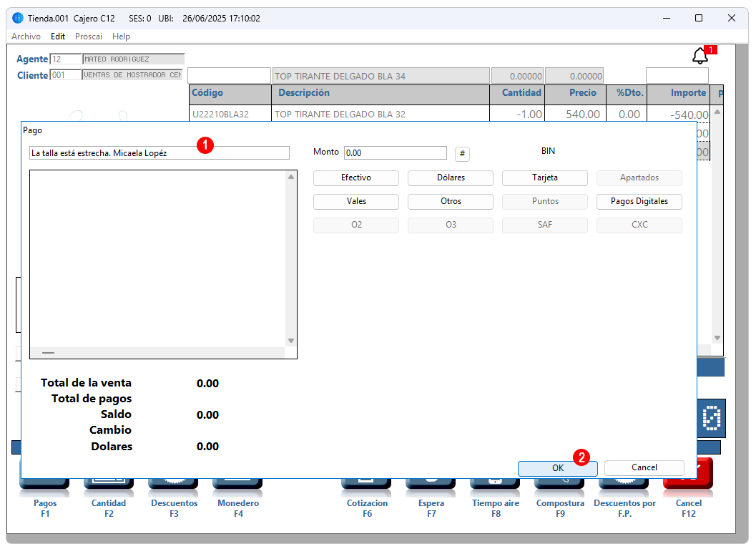
Task: Open the Edit menu
Action: [58, 37]
